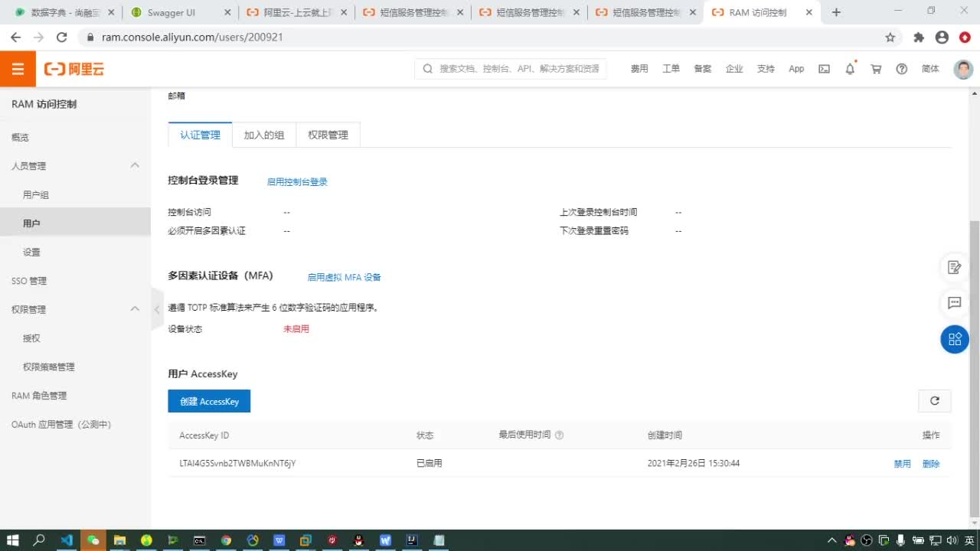
Task: Go back in browser history
Action: 15,37
